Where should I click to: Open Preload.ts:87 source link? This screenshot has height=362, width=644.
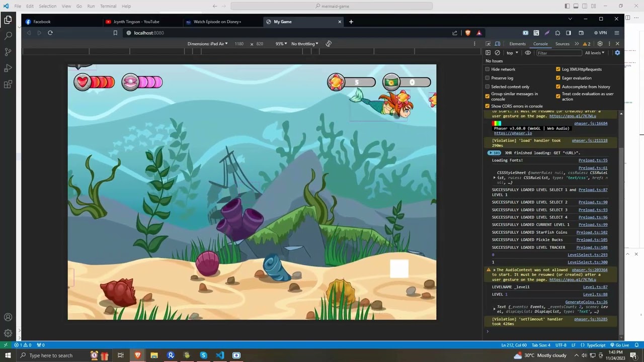(x=593, y=190)
